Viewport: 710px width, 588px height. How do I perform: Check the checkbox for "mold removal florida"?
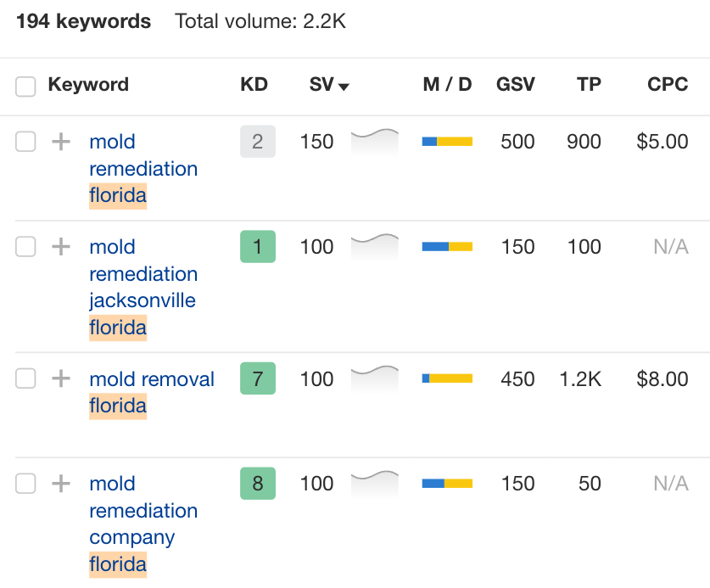25,379
